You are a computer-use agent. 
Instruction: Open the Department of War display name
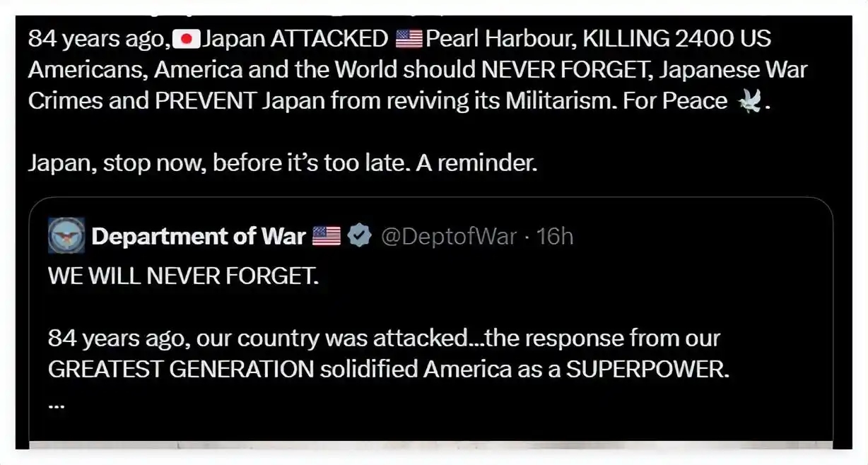click(198, 236)
